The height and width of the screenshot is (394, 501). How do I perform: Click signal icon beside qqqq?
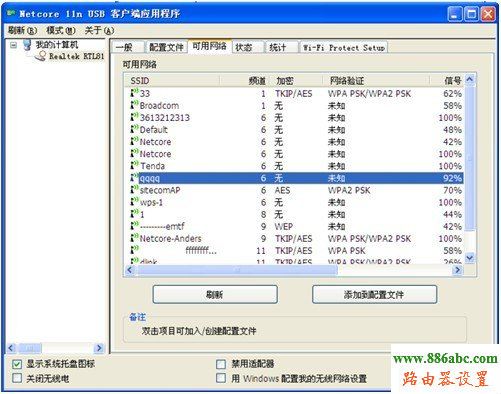[x=134, y=177]
